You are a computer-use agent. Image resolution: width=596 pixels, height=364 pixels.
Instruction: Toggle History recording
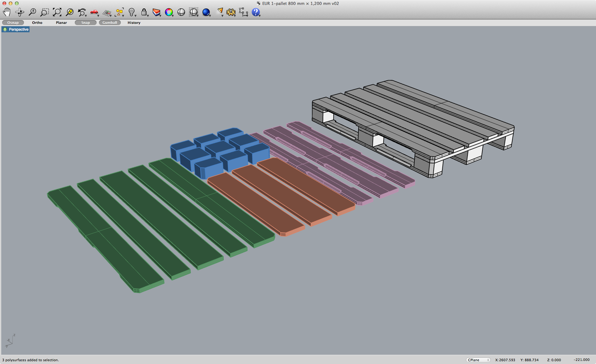tap(133, 22)
